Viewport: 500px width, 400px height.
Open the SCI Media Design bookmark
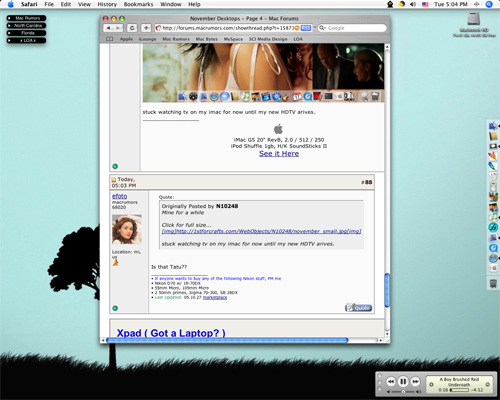pos(268,39)
